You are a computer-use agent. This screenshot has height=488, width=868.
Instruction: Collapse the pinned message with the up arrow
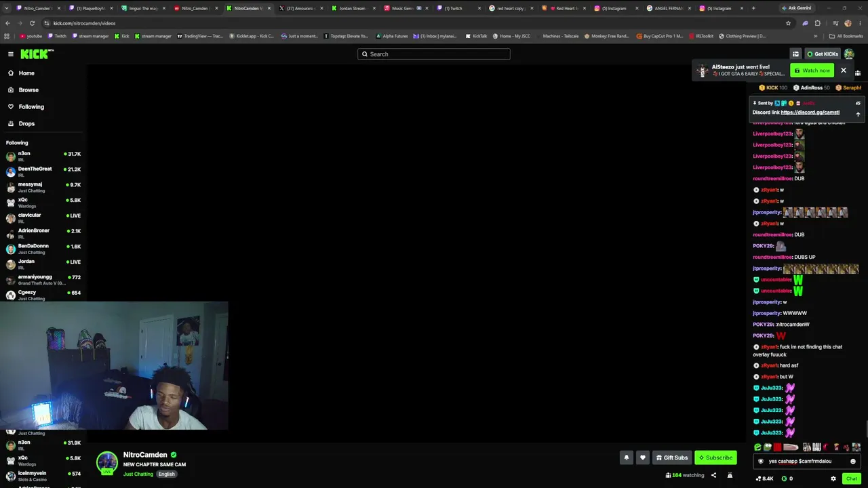[858, 115]
